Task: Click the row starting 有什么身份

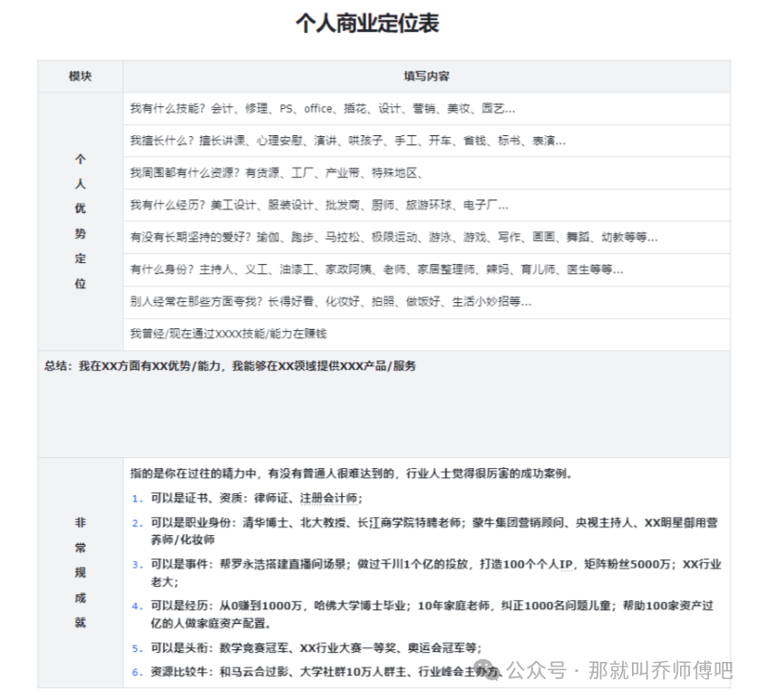Action: coord(376,269)
